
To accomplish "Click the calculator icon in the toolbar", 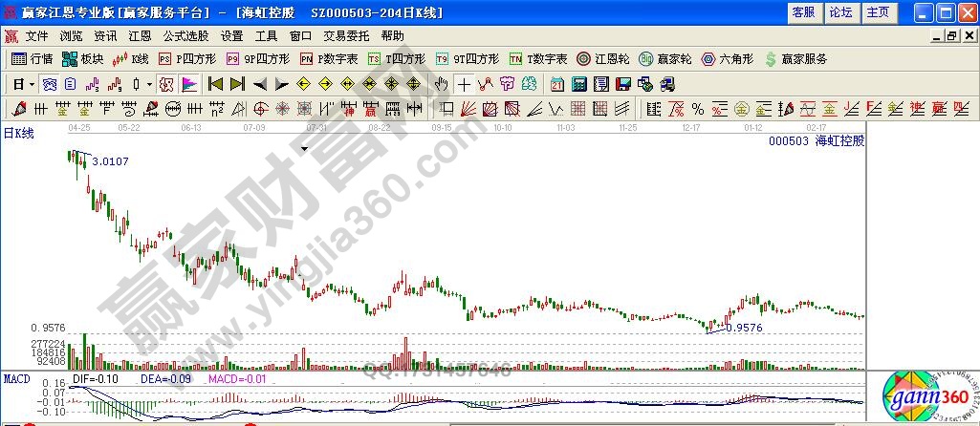I will (578, 84).
